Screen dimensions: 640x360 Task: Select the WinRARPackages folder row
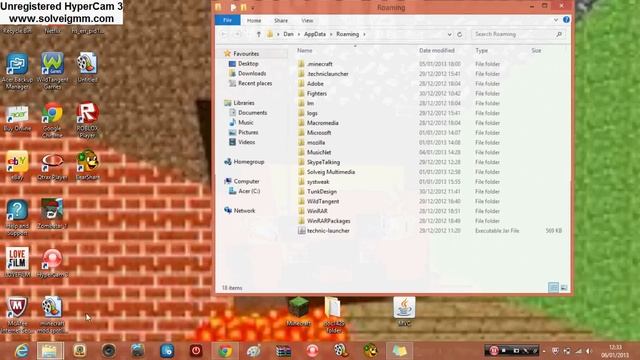pyautogui.click(x=431, y=221)
